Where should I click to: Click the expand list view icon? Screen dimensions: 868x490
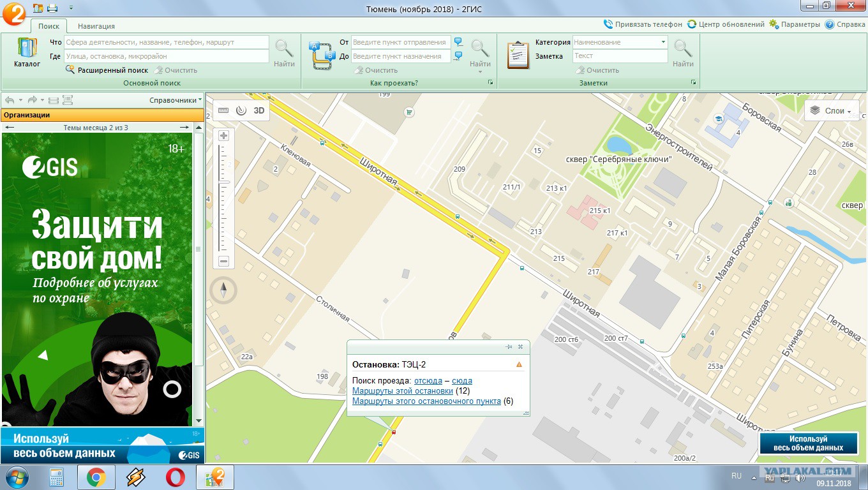coord(68,100)
